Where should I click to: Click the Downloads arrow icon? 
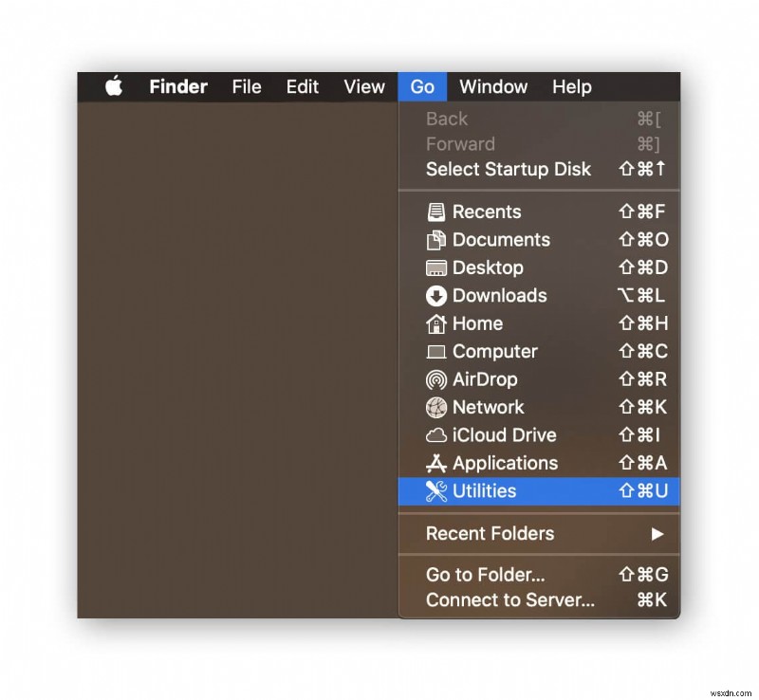435,295
